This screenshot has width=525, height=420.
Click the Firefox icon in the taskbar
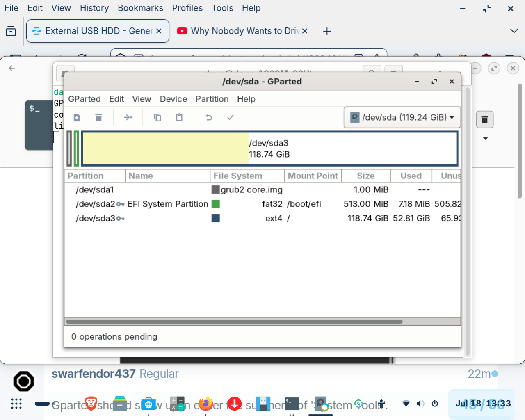pyautogui.click(x=206, y=404)
